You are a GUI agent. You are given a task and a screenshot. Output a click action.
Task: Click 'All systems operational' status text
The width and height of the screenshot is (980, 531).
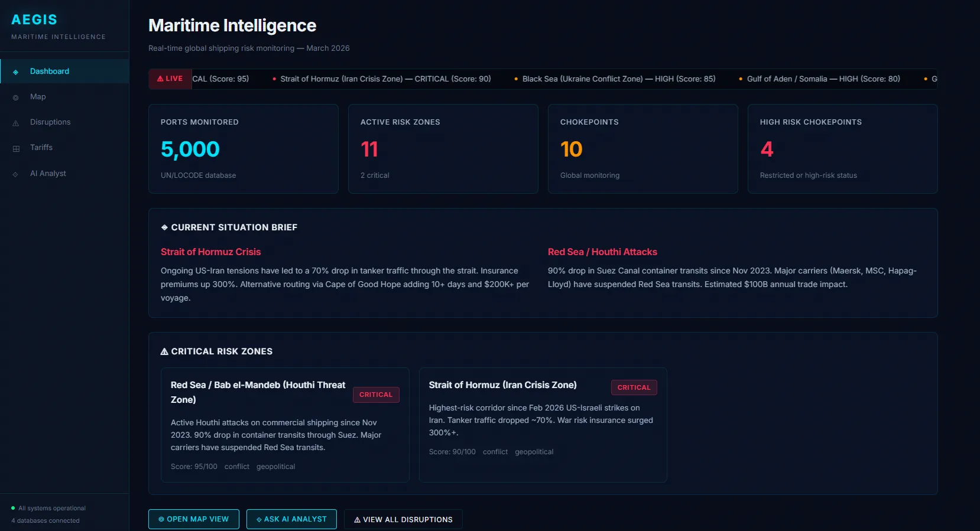tap(52, 509)
